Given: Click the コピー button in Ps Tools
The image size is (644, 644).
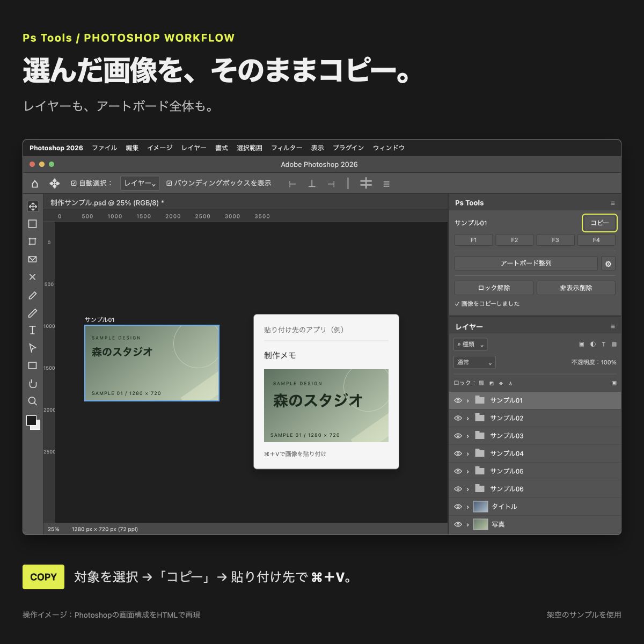Looking at the screenshot, I should pyautogui.click(x=599, y=223).
